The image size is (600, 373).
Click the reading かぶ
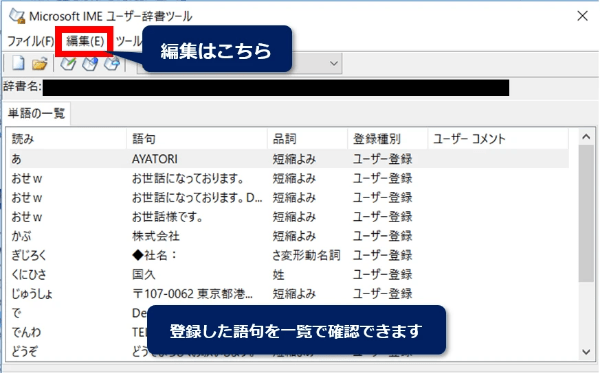[x=21, y=236]
